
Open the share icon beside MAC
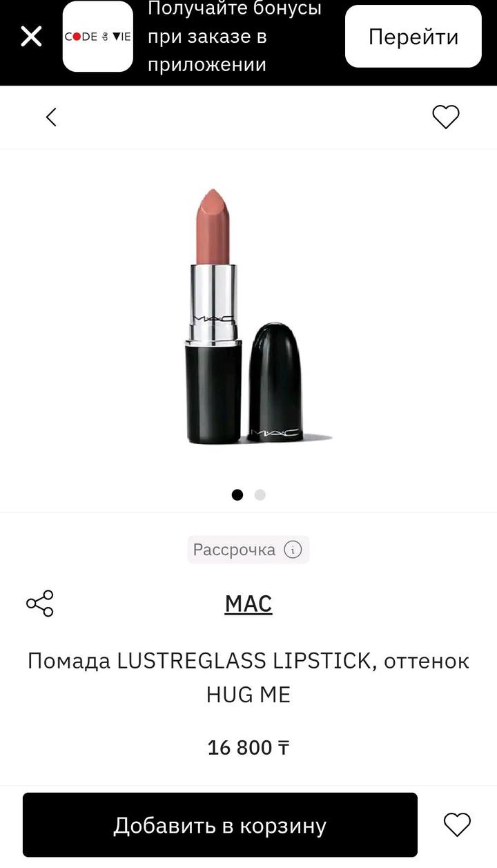click(40, 604)
